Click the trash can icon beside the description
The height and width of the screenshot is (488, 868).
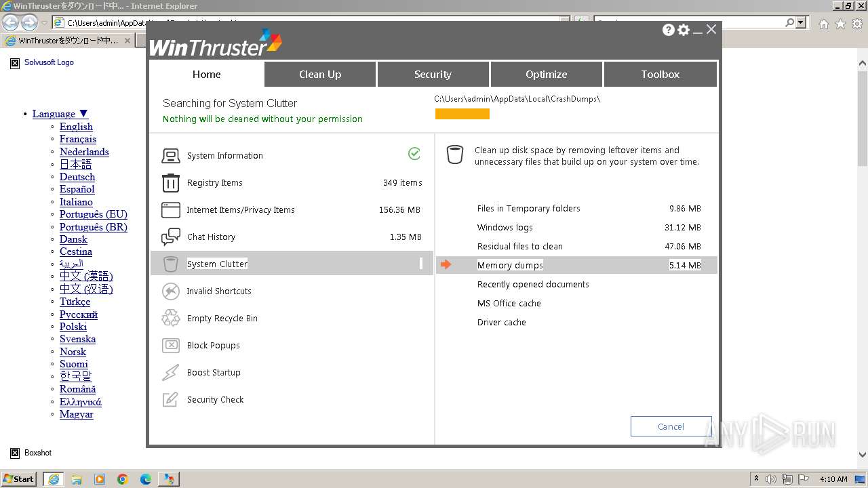click(x=455, y=155)
